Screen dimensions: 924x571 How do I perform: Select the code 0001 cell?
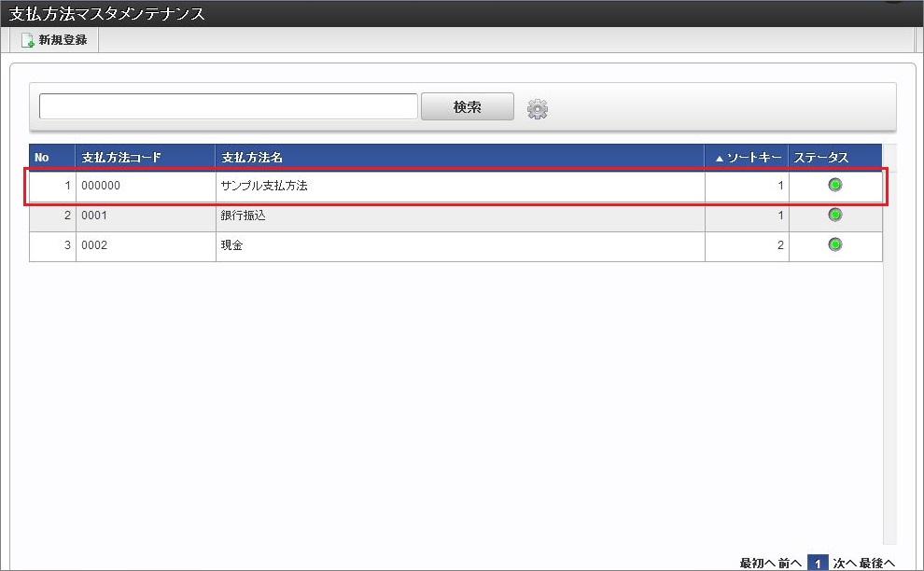[146, 216]
